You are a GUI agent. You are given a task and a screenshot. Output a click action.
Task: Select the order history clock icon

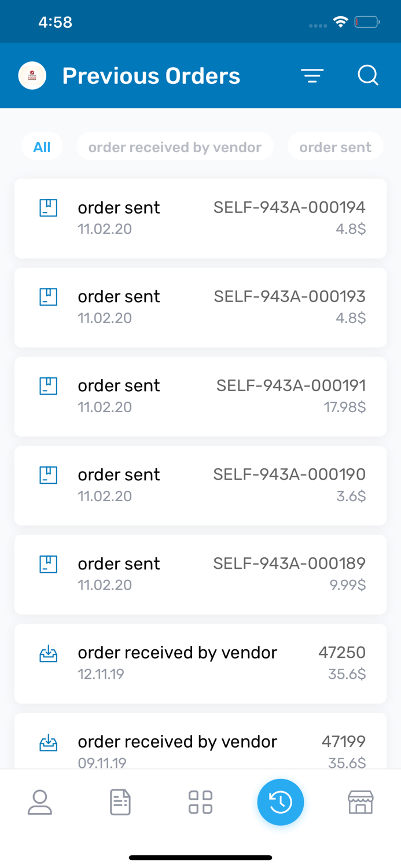click(281, 802)
